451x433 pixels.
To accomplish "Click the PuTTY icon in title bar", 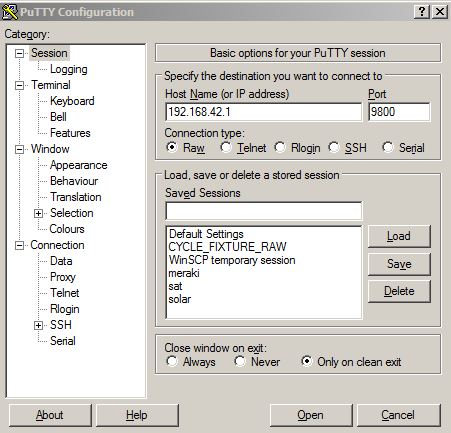I will (x=9, y=12).
